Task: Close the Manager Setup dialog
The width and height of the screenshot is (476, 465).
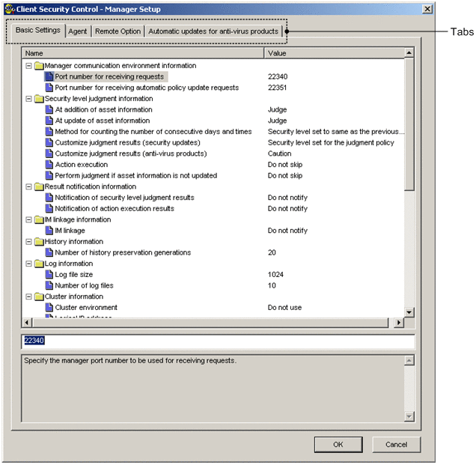Action: point(427,9)
